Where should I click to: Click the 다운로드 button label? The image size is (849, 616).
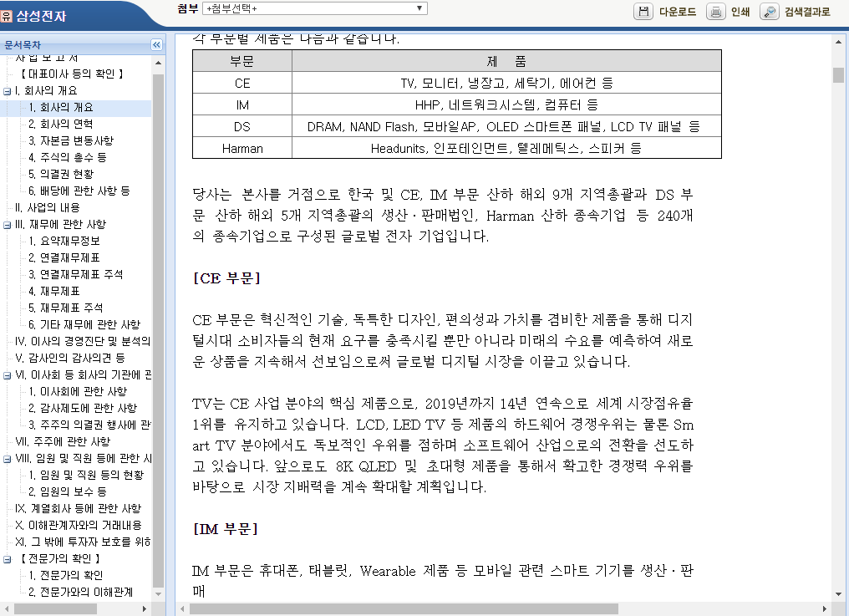(x=678, y=12)
